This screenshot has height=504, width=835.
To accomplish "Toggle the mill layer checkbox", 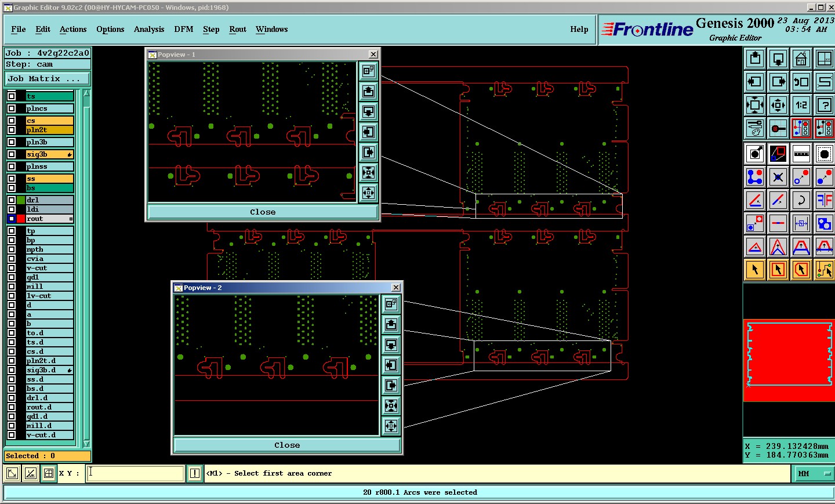I will coord(12,287).
